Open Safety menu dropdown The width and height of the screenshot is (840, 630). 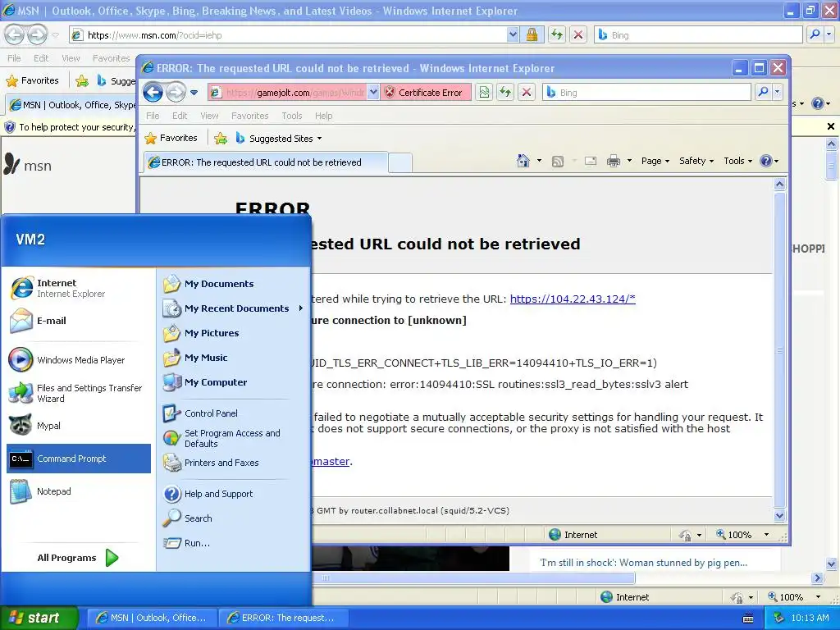[696, 161]
